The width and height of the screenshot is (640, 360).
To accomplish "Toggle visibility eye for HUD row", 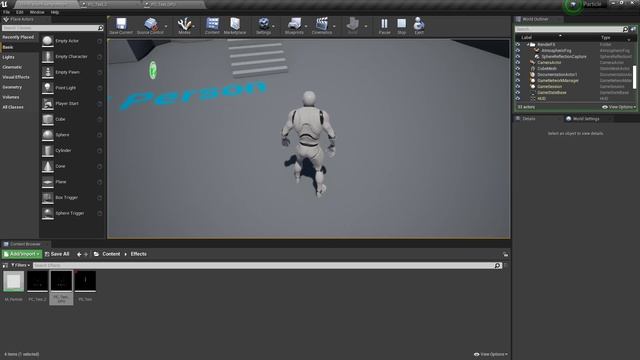I will [x=518, y=99].
